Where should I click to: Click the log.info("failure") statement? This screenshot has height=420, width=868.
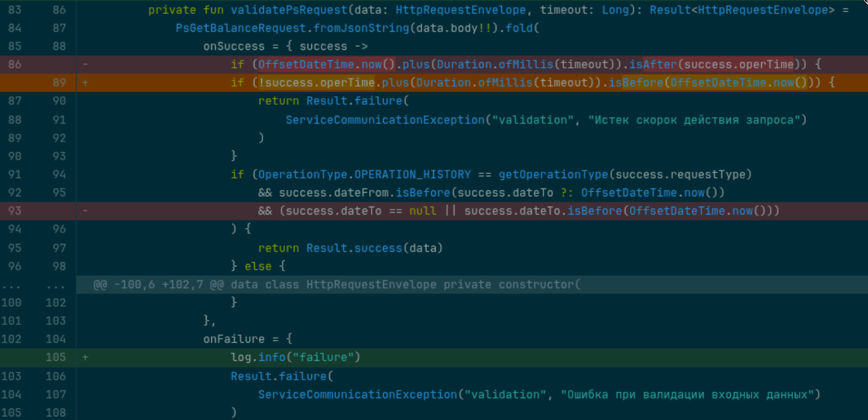[295, 358]
